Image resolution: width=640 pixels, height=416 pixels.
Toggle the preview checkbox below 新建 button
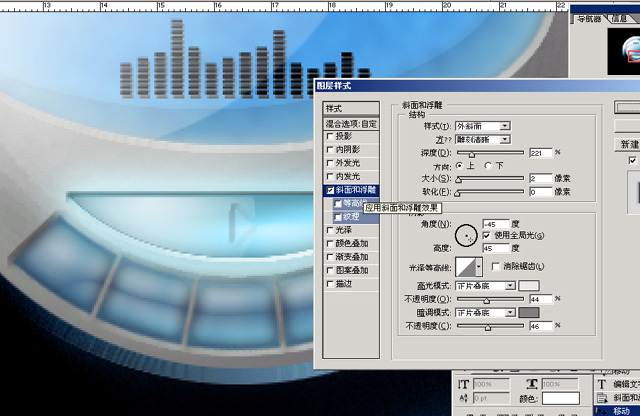click(x=633, y=160)
